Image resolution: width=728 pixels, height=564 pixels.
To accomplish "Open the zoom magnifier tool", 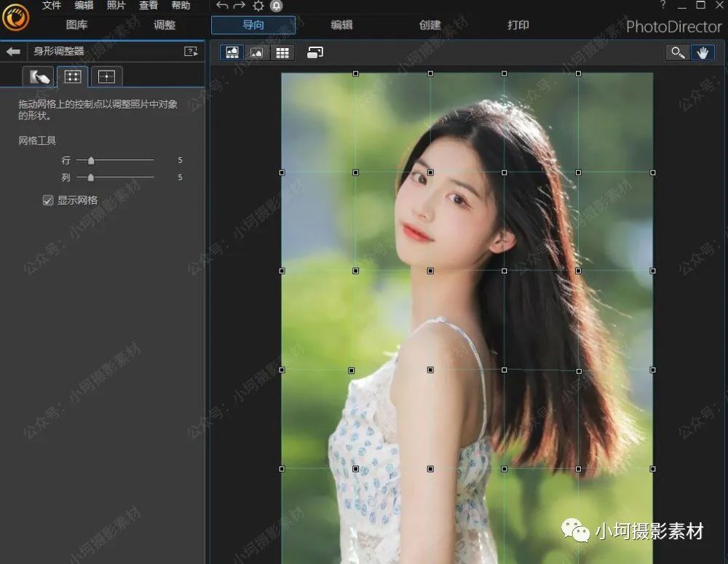I will click(x=676, y=52).
